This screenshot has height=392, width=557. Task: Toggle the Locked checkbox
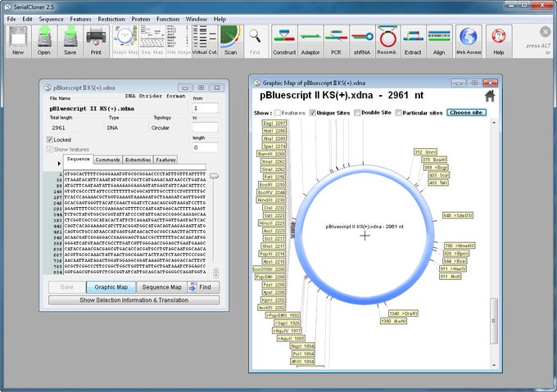click(x=50, y=140)
